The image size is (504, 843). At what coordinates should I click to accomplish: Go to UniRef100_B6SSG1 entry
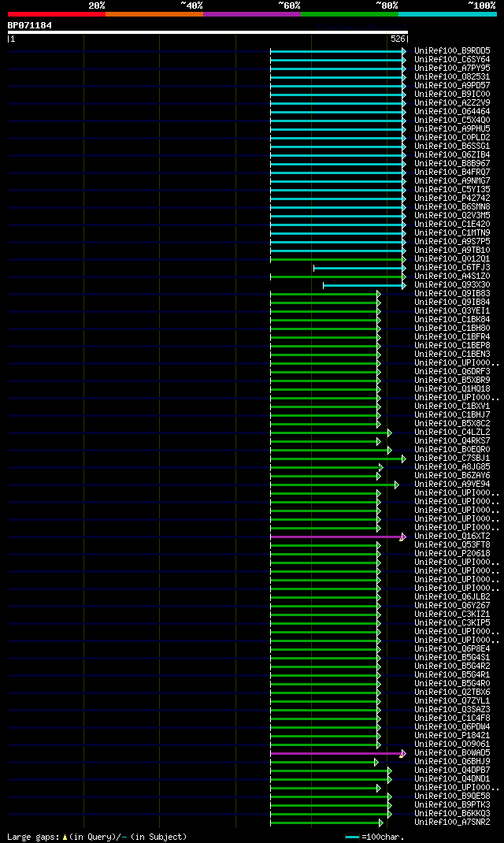[x=452, y=147]
